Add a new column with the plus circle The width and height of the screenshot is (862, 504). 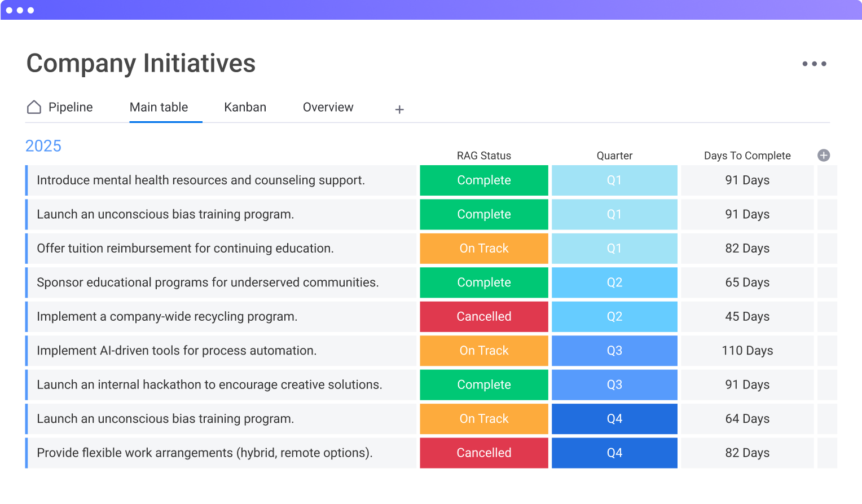824,156
